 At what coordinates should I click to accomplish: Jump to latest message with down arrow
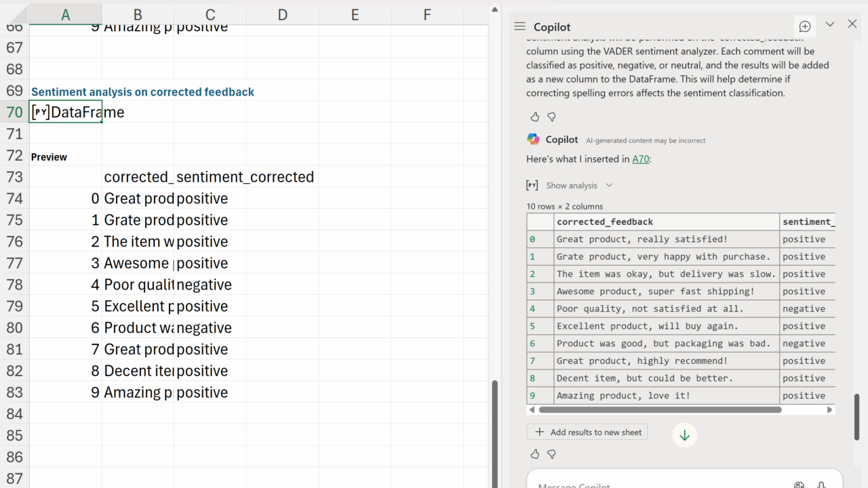point(684,435)
